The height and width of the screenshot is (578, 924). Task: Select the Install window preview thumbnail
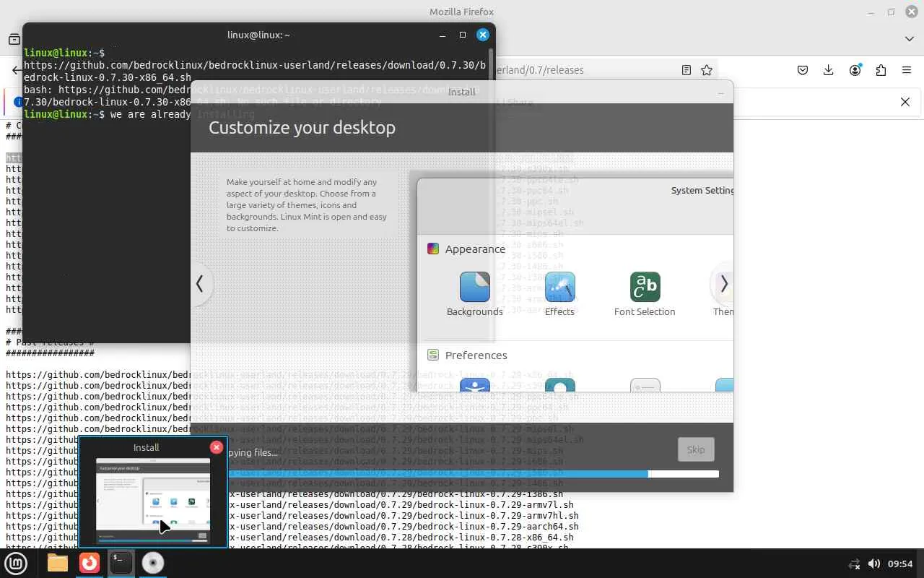[x=153, y=500]
